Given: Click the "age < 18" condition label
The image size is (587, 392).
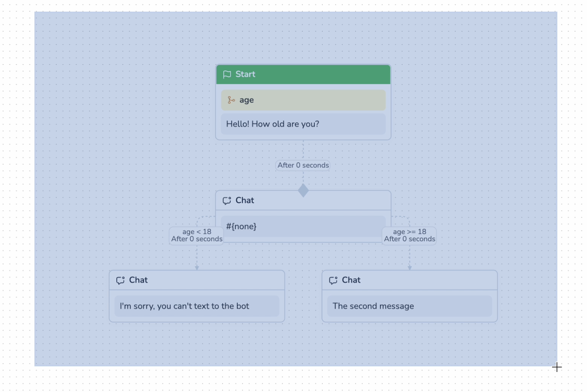Looking at the screenshot, I should click(196, 232).
